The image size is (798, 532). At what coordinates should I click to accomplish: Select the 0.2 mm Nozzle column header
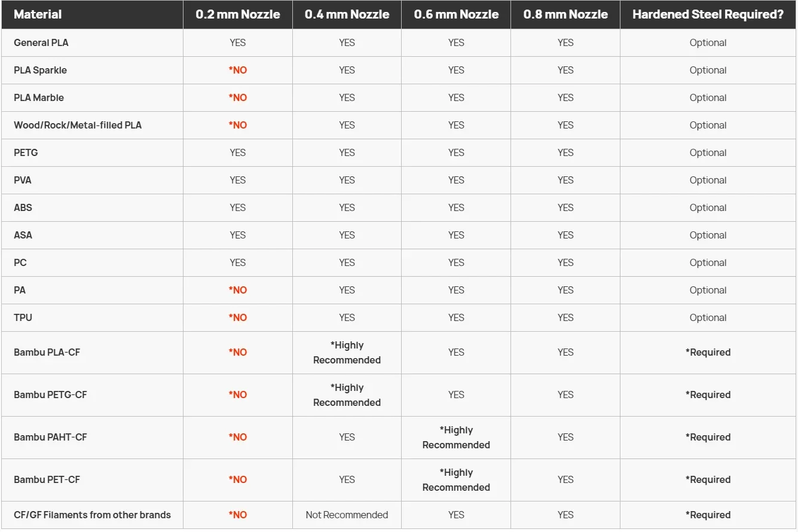238,14
